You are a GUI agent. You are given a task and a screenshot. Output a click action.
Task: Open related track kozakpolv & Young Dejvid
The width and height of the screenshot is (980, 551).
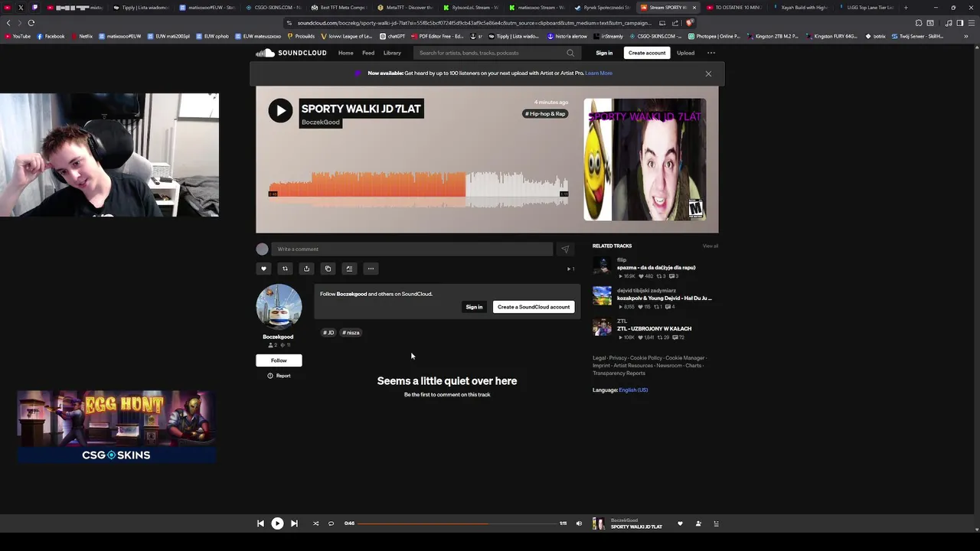coord(664,298)
